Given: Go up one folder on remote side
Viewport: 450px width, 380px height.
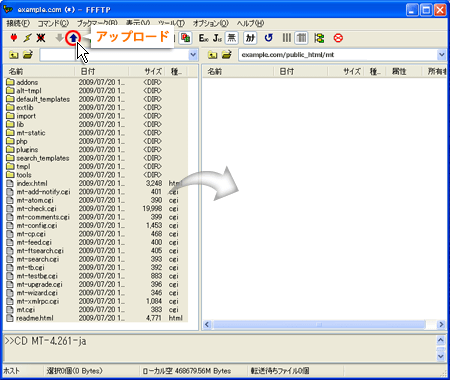Looking at the screenshot, I should [213, 55].
